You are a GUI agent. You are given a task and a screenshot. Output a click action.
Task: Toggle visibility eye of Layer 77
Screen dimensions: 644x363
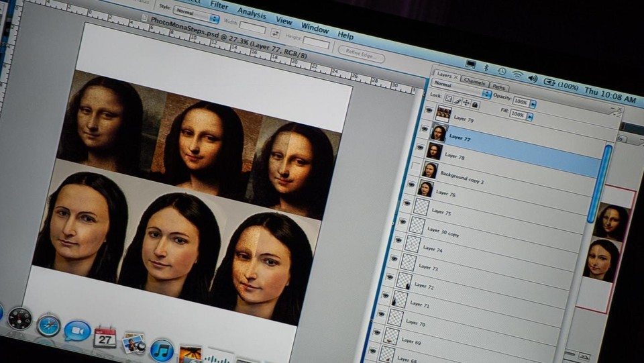point(425,129)
